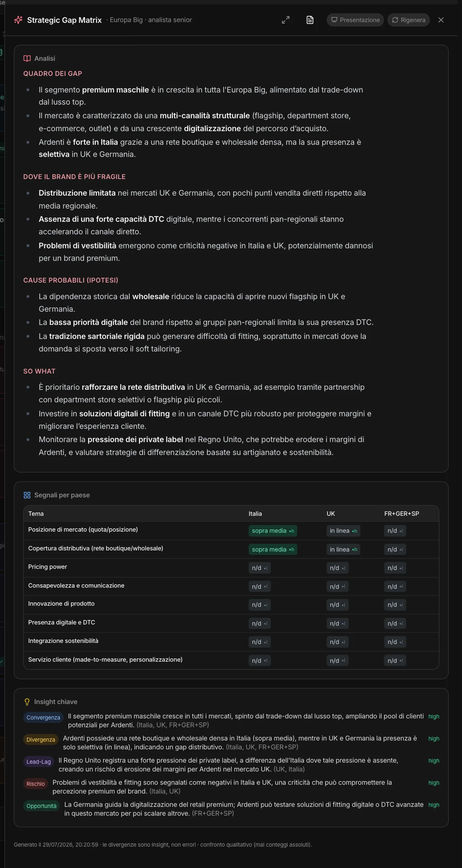Click the UK column header

pos(331,514)
